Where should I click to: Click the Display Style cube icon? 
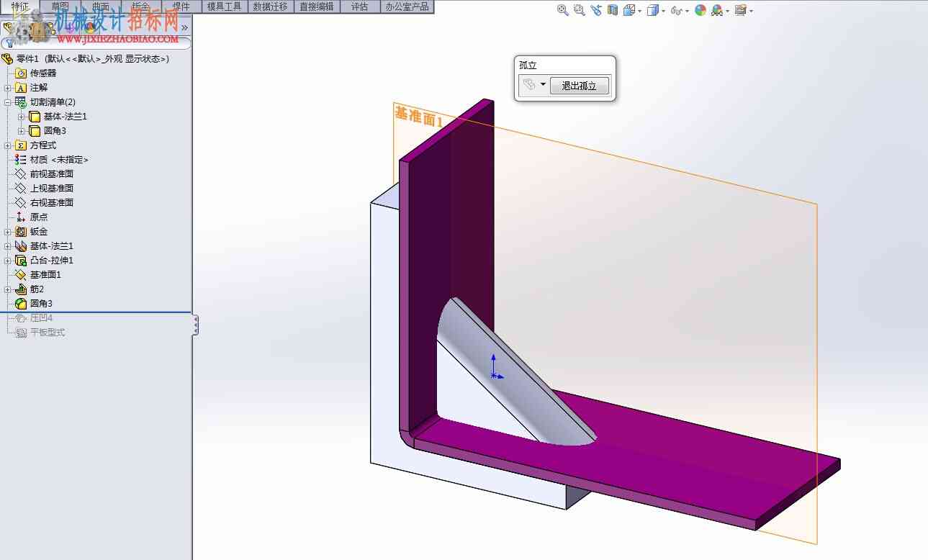click(652, 10)
